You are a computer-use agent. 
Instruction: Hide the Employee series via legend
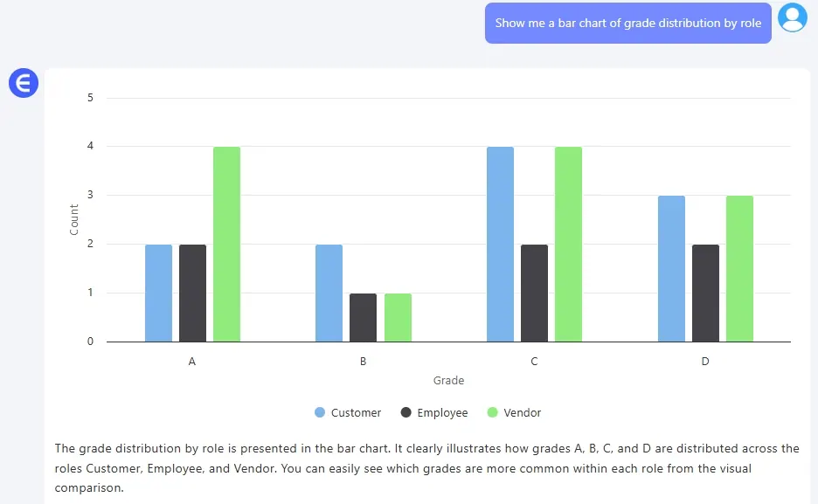442,412
